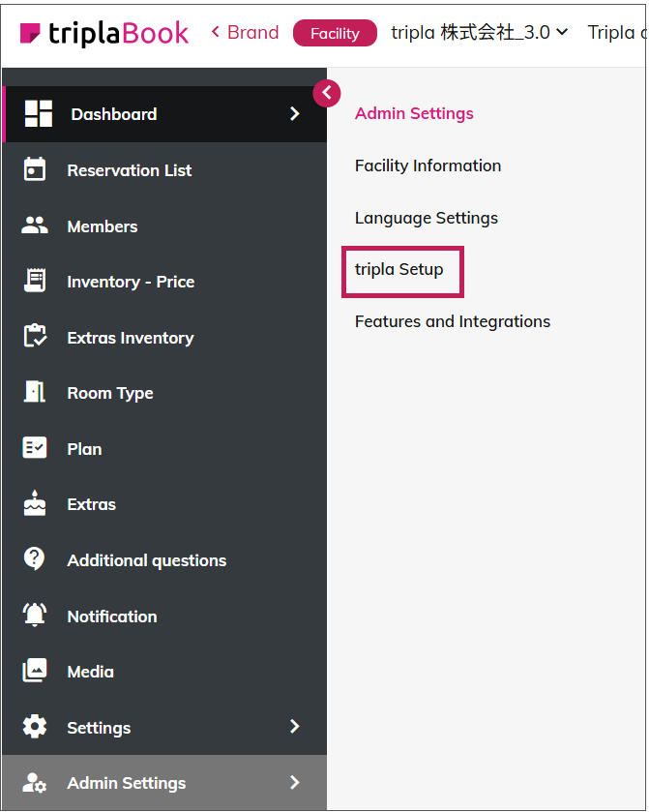Click the Notification bell icon
The width and height of the screenshot is (649, 812).
click(35, 616)
